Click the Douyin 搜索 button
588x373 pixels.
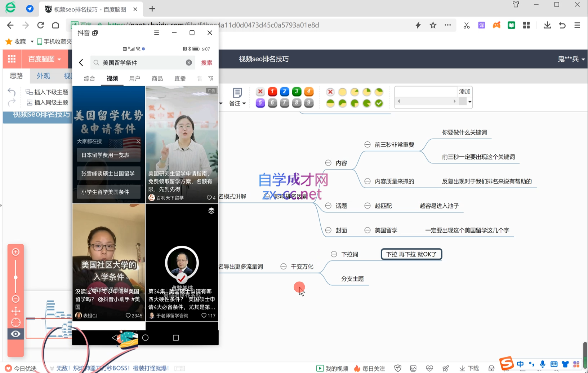[206, 62]
